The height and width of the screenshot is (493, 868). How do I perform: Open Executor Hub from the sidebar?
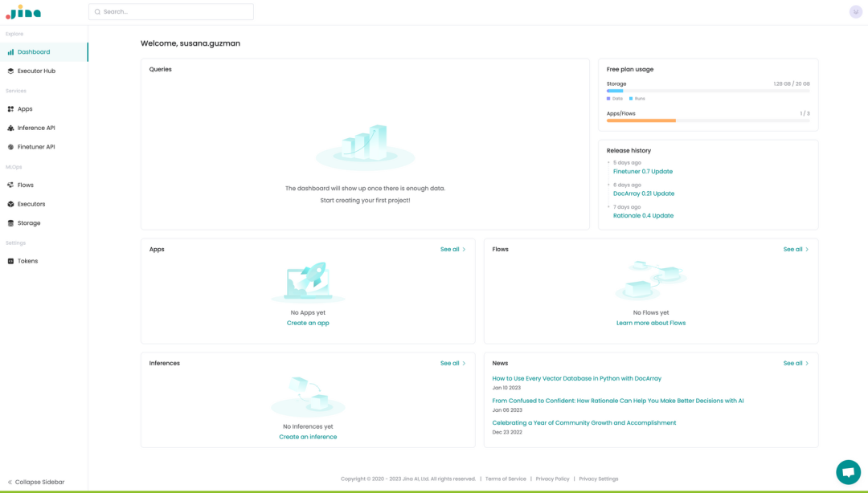click(43, 71)
